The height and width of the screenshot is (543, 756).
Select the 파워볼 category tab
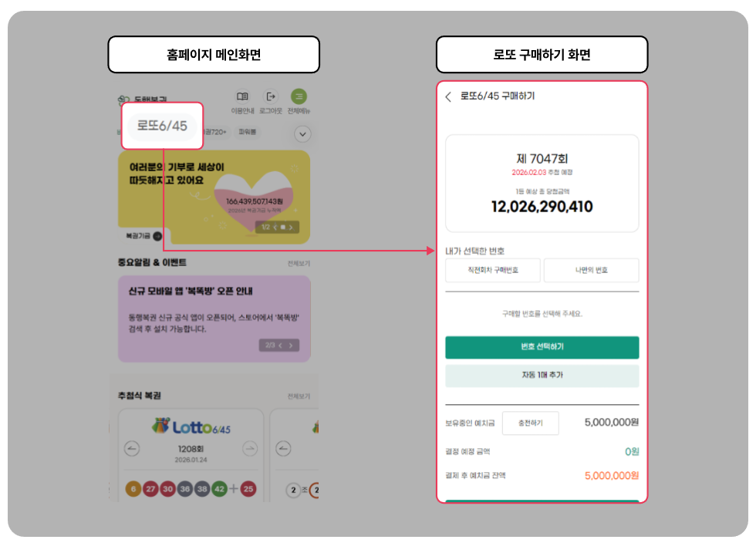(x=248, y=132)
